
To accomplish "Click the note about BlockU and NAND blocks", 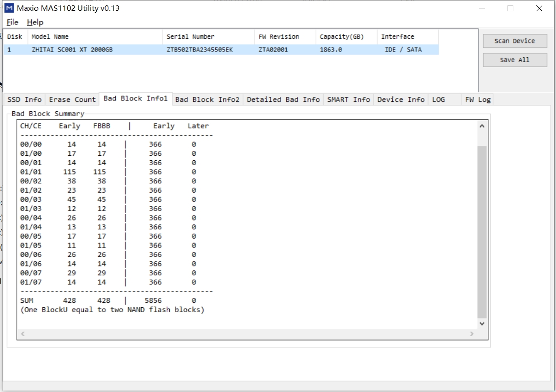I will tap(112, 310).
